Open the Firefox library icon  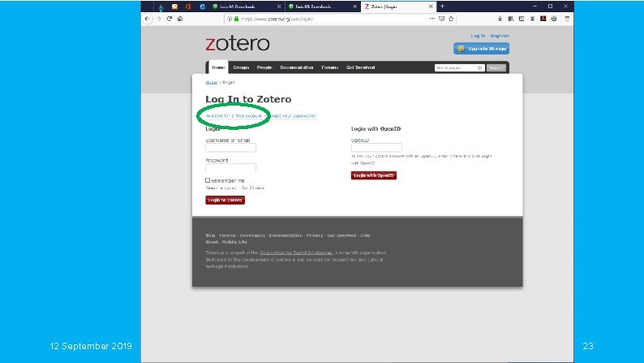511,19
